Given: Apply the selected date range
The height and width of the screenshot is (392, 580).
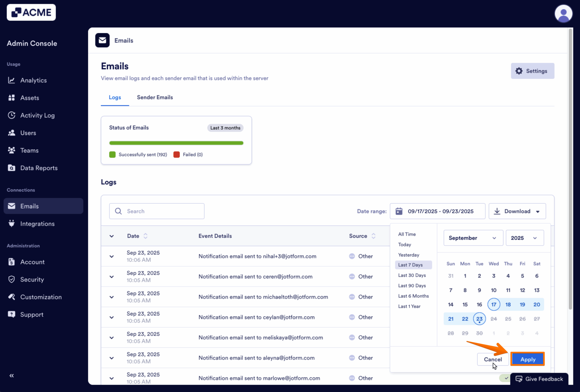Looking at the screenshot, I should pos(527,359).
